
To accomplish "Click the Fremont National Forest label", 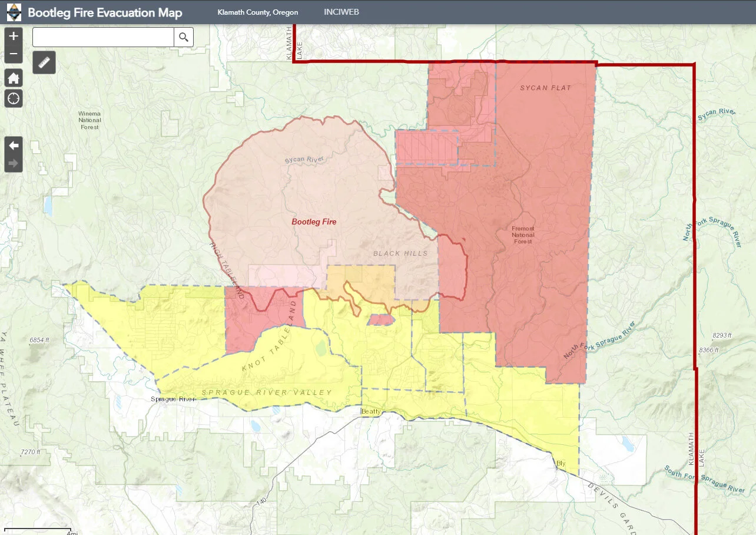I will [523, 235].
